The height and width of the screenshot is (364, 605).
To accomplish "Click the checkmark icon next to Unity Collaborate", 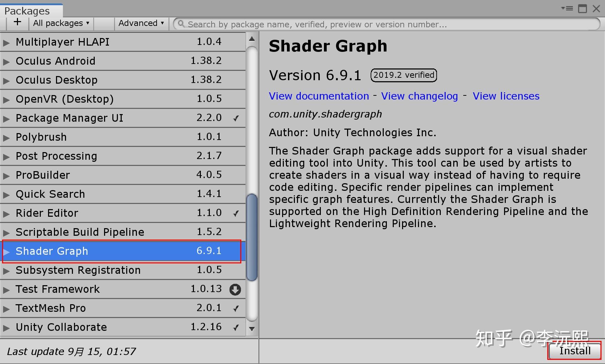I will (x=236, y=327).
